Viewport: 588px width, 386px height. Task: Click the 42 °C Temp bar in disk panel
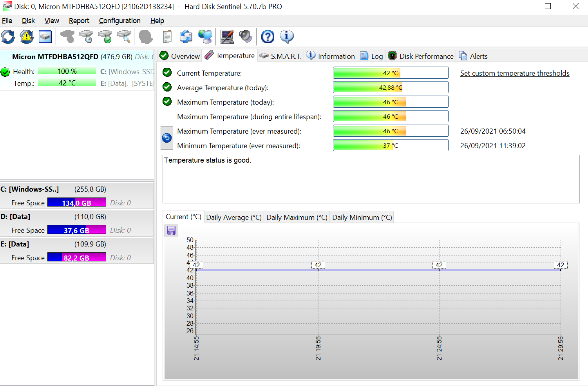67,83
